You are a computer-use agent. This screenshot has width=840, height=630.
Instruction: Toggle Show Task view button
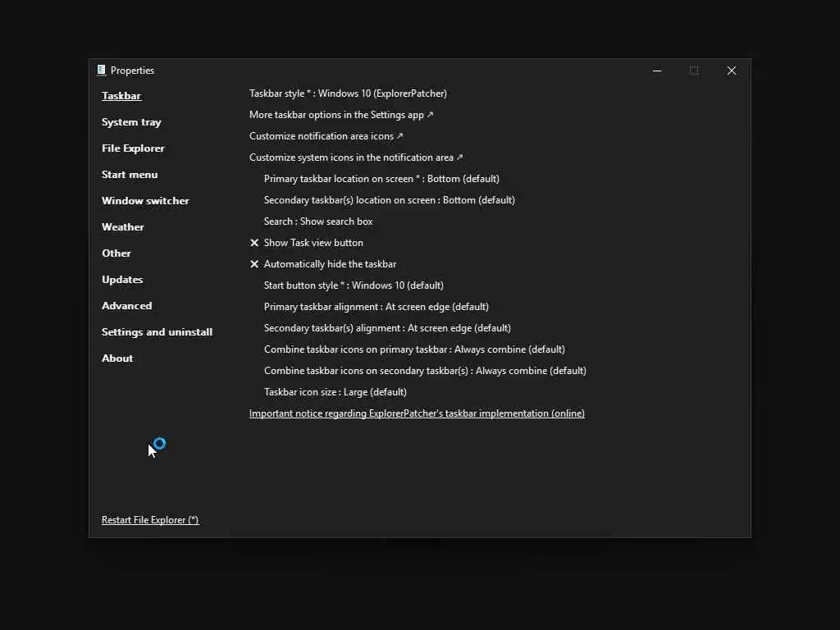click(307, 243)
